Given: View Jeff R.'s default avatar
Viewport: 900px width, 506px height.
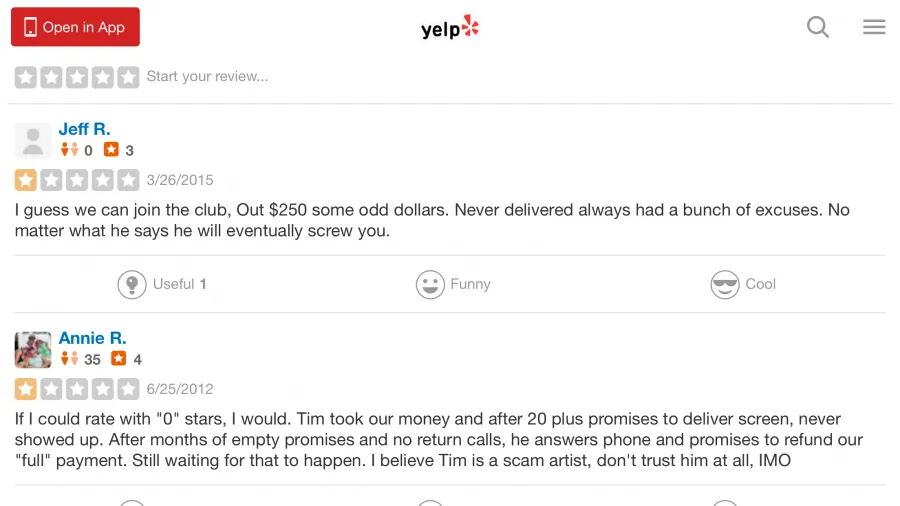Looking at the screenshot, I should [33, 141].
